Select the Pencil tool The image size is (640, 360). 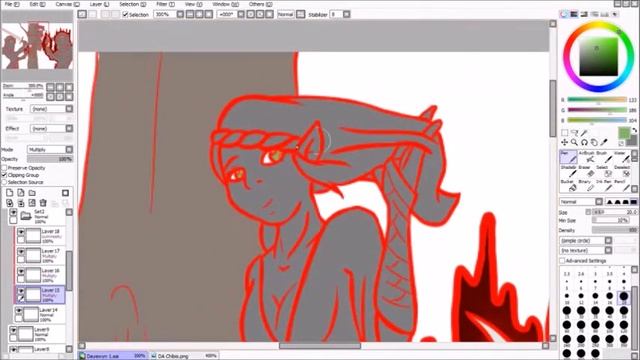click(x=622, y=186)
